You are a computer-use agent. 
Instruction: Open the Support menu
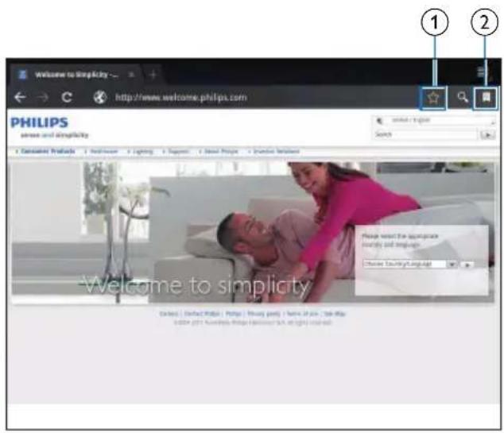pos(178,151)
